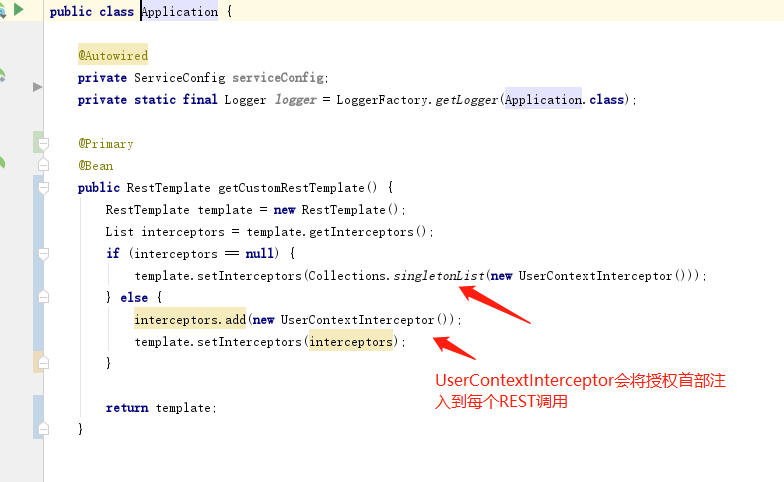Select the serviceConfig field name
Screen dimensions: 784x482
pos(278,78)
